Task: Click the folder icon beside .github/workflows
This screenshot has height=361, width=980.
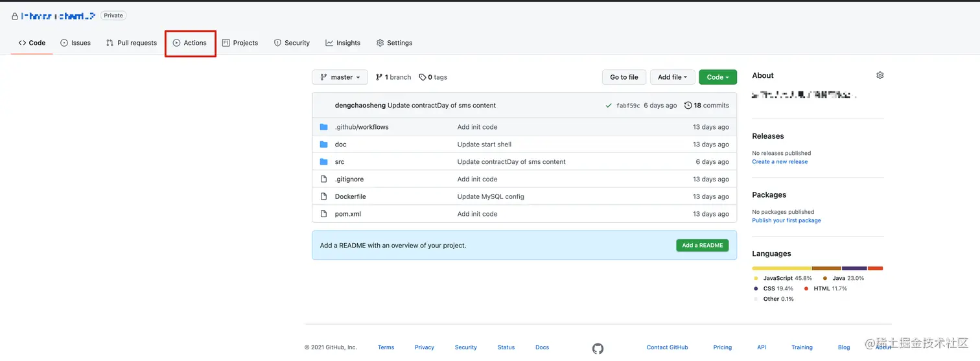Action: pos(324,127)
